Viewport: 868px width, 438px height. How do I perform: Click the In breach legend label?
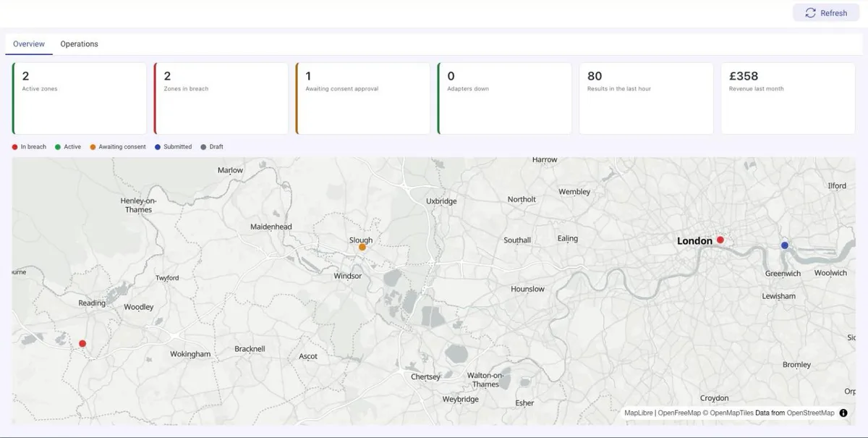click(x=33, y=147)
